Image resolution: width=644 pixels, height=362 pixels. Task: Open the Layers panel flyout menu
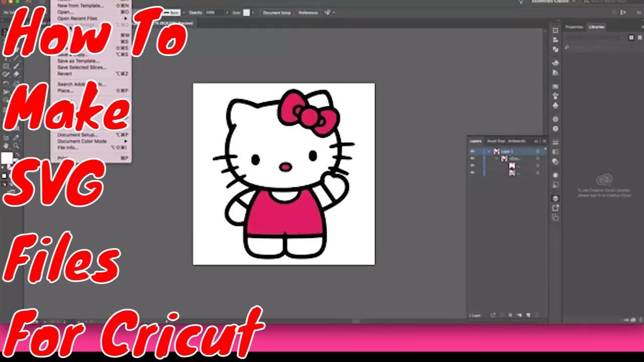tap(544, 141)
